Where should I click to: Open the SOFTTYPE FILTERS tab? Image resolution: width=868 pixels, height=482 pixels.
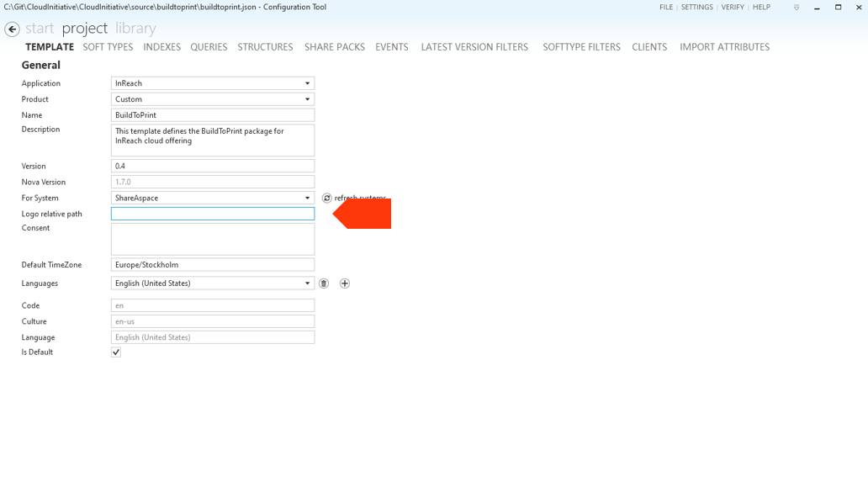pos(581,47)
